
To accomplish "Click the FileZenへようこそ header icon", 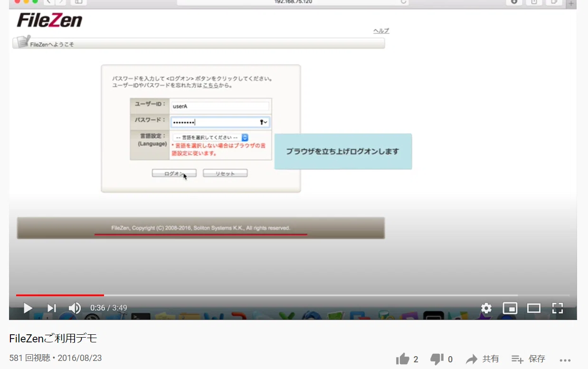I will pyautogui.click(x=23, y=42).
